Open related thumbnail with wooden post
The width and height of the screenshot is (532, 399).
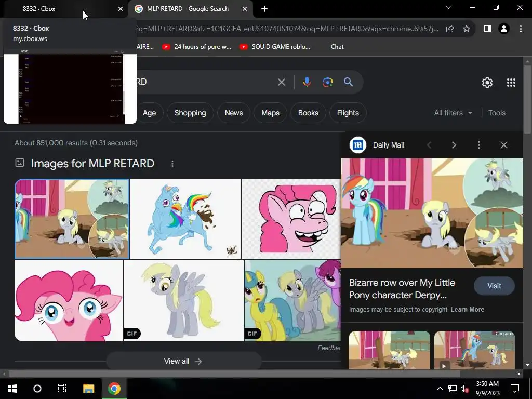(390, 350)
